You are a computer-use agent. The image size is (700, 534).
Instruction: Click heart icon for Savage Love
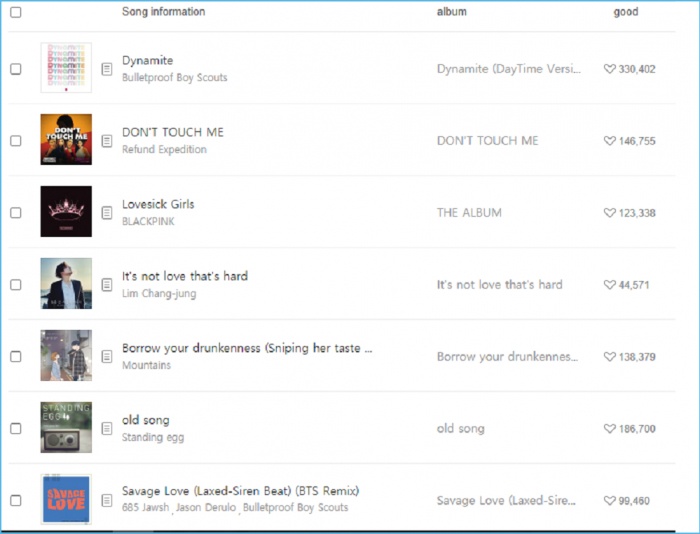pos(610,500)
